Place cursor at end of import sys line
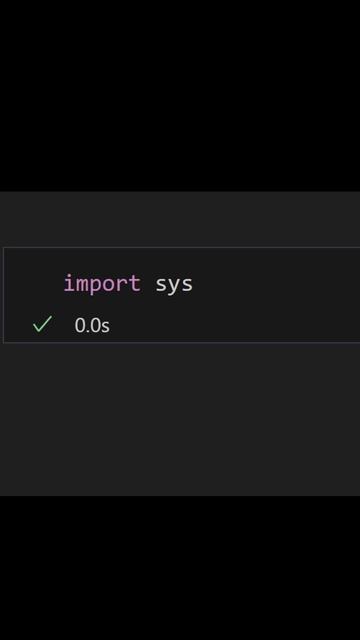The image size is (360, 640). click(193, 284)
